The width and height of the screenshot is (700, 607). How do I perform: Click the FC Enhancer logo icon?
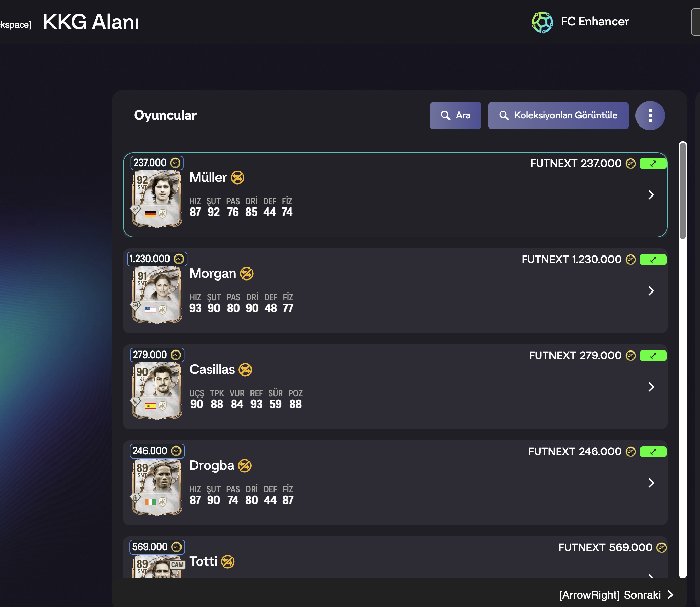pos(542,22)
